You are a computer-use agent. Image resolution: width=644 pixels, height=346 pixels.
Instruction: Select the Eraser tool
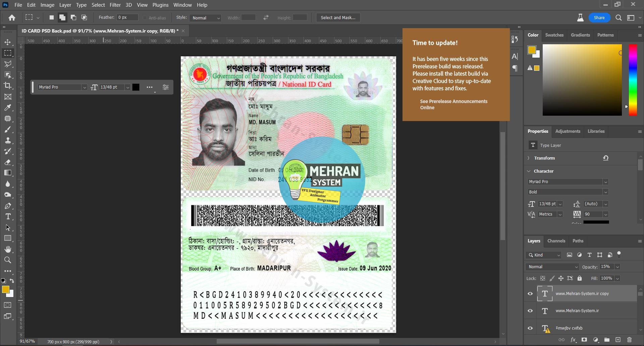8,162
